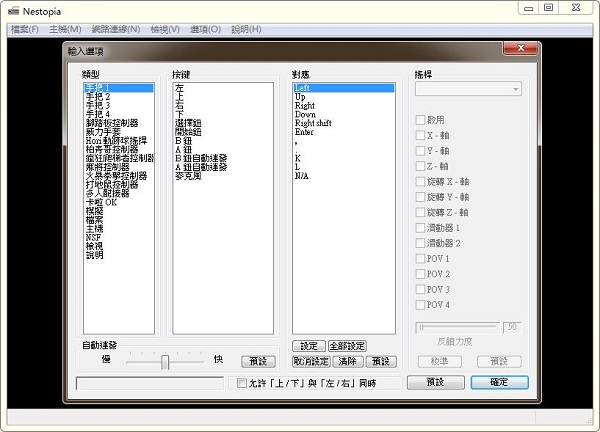The width and height of the screenshot is (600, 432).
Task: Click the Nestopia title bar app icon
Action: click(x=13, y=8)
